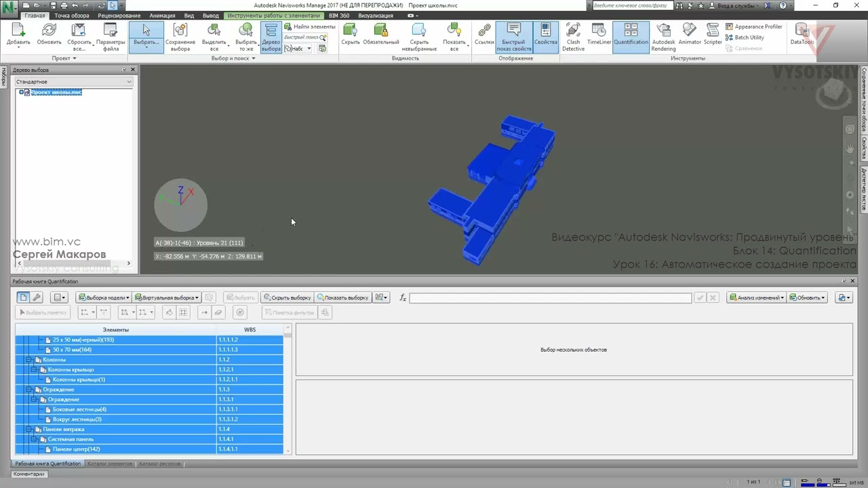Select the Панели центр(142) row
The width and height of the screenshot is (868, 488).
coord(149,449)
